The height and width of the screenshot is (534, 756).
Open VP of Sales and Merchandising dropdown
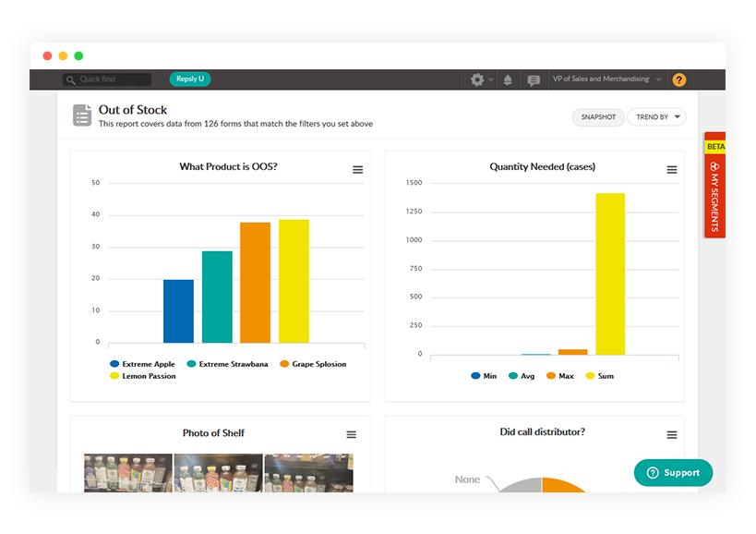coord(606,79)
